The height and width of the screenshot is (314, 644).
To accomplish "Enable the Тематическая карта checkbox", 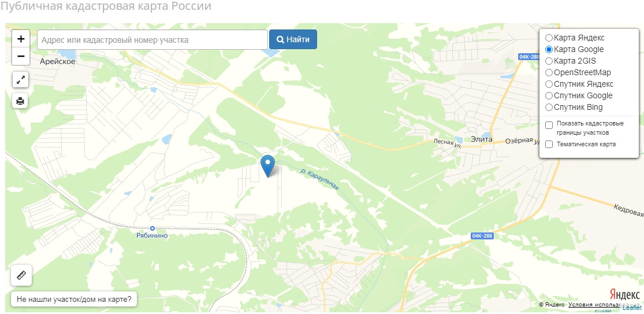I will (x=549, y=144).
